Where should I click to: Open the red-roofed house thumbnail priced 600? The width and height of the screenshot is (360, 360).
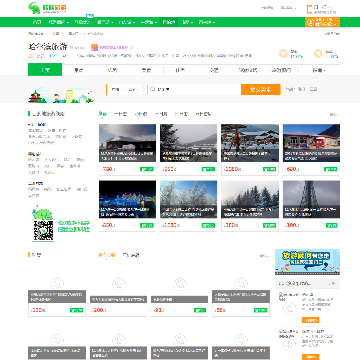tap(311, 143)
